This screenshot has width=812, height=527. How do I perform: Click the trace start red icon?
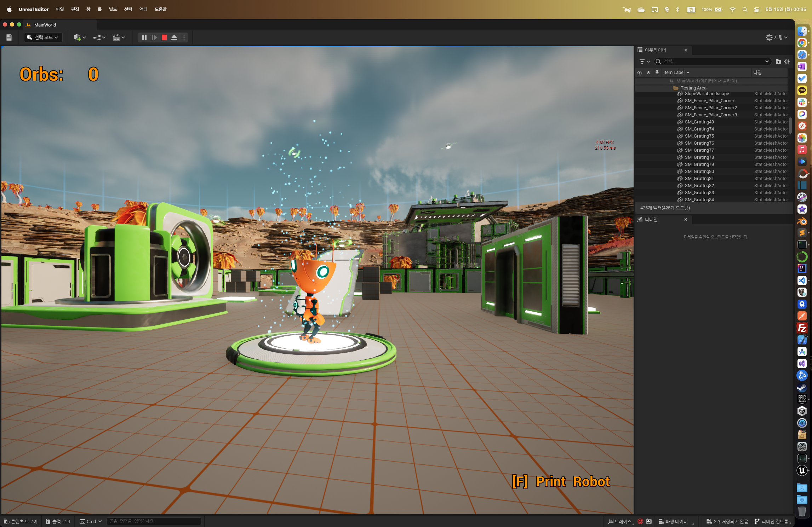click(x=640, y=521)
